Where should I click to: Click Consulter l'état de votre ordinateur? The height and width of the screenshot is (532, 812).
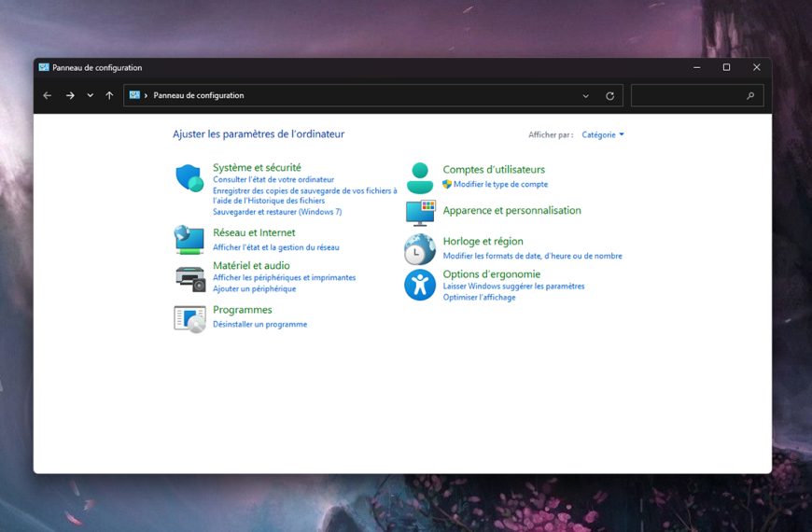[273, 180]
